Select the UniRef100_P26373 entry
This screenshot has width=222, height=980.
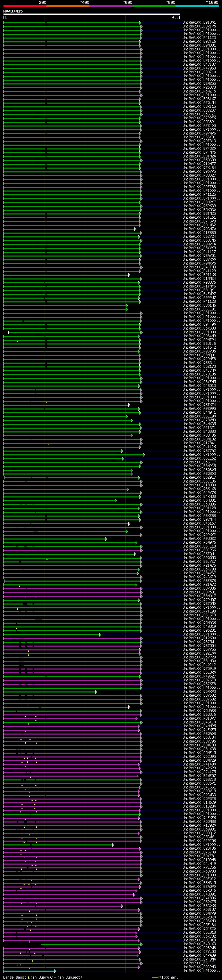pos(199,88)
